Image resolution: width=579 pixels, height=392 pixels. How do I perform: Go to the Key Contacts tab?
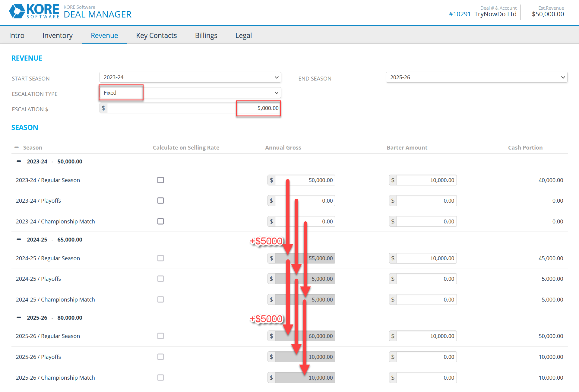(x=157, y=35)
